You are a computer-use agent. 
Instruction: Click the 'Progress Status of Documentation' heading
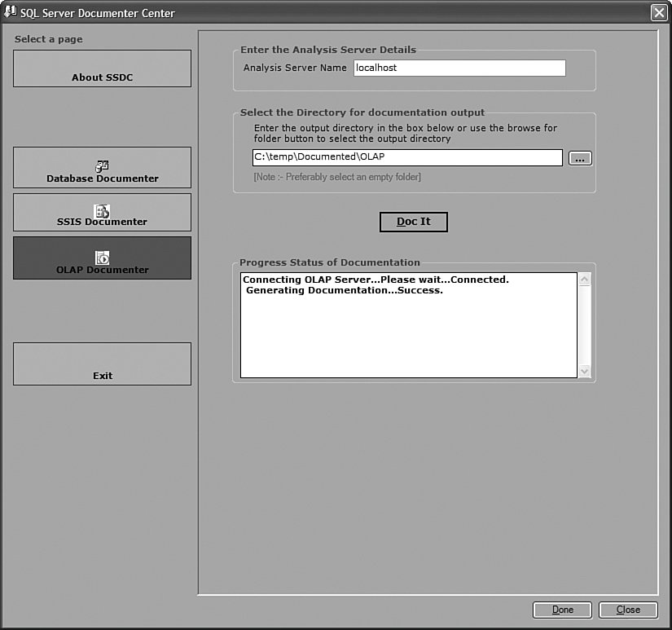[330, 262]
